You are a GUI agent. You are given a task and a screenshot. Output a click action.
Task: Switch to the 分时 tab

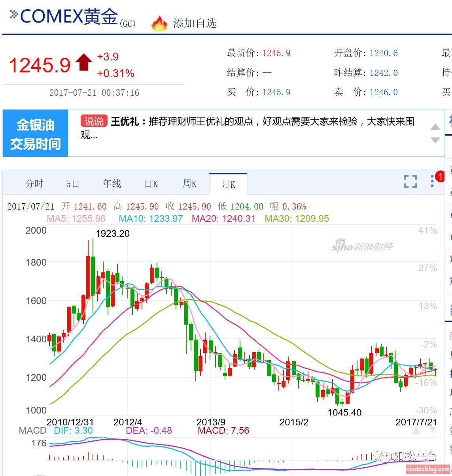34,184
